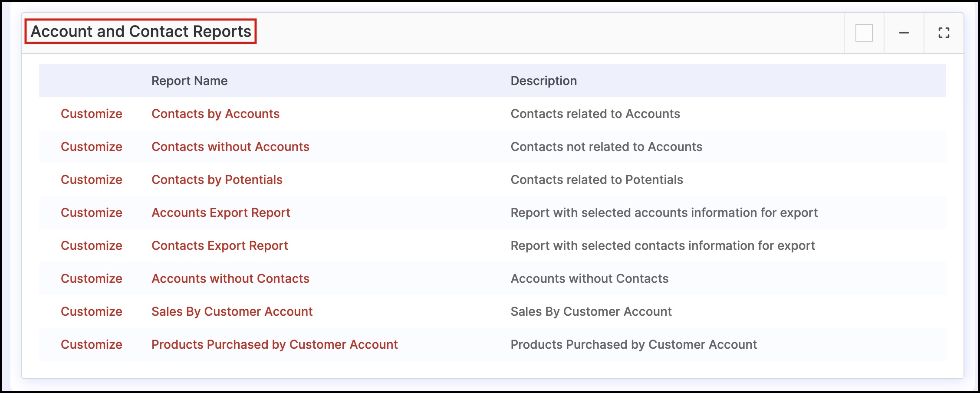This screenshot has height=393, width=980.
Task: Tick the checkbox in the panel header
Action: 864,33
